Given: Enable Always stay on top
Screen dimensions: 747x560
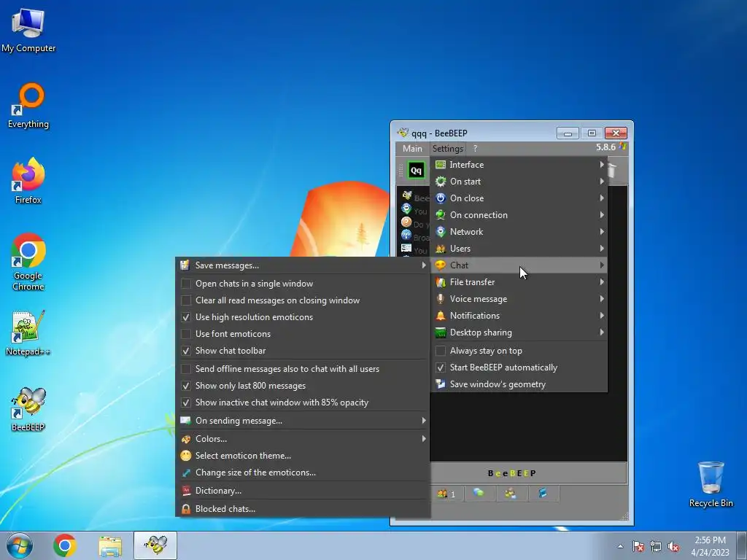Looking at the screenshot, I should 441,351.
